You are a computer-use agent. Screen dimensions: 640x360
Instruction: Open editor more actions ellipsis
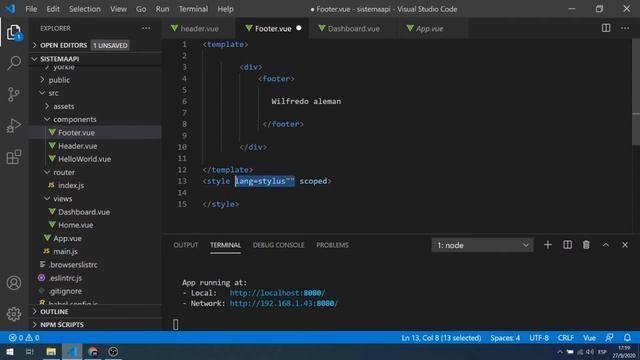(x=625, y=28)
